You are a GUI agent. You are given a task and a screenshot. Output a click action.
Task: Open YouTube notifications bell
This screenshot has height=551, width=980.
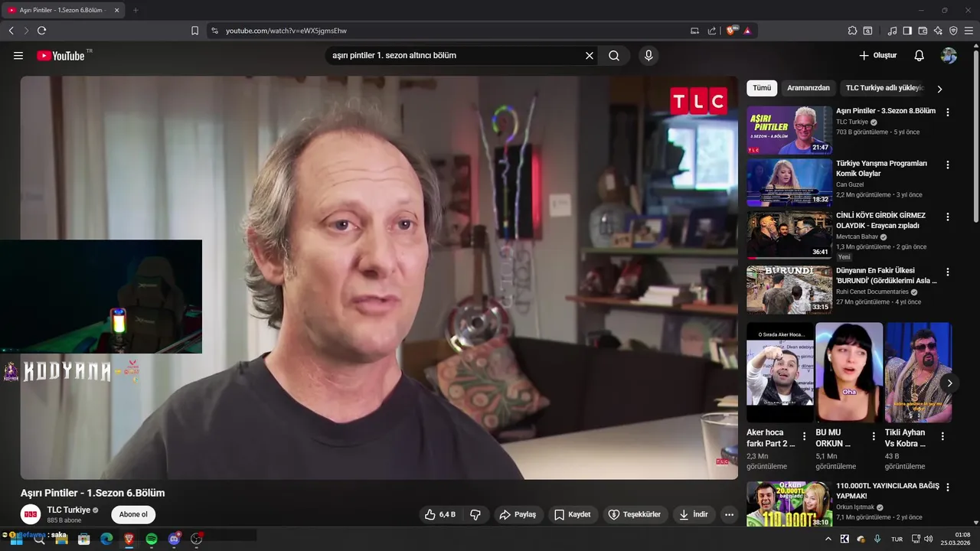click(x=920, y=55)
